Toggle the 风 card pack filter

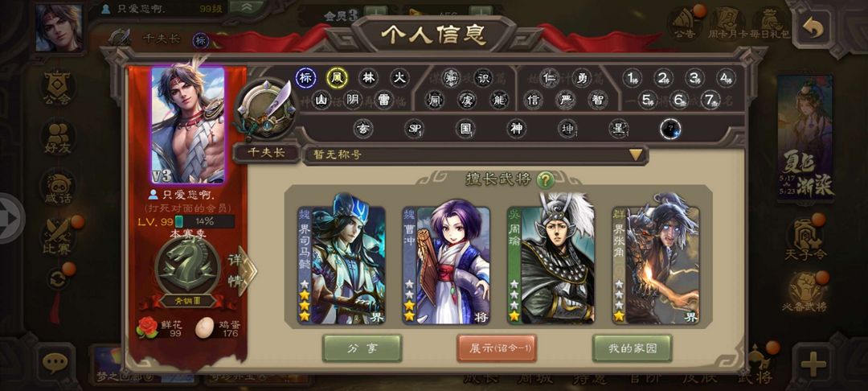pyautogui.click(x=337, y=78)
